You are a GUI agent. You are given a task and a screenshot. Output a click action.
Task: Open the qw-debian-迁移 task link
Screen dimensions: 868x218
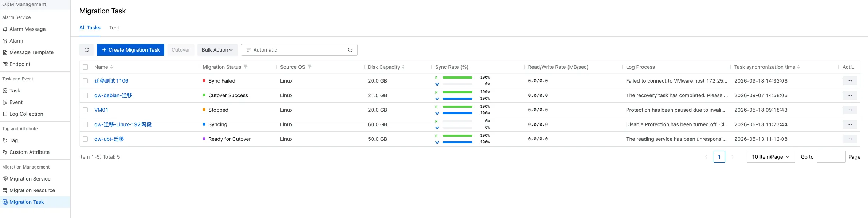[113, 95]
